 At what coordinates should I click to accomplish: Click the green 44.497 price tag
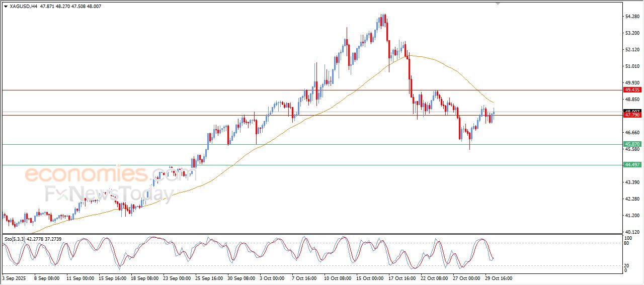[632, 165]
